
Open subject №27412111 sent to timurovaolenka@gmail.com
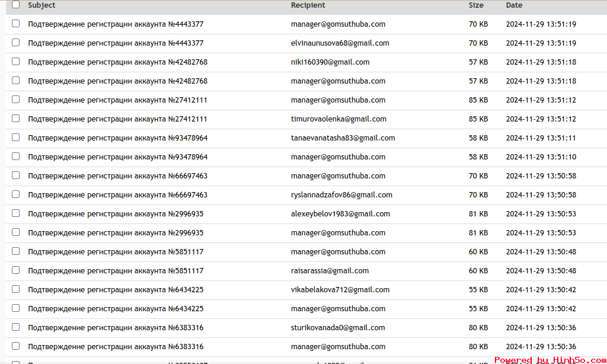(118, 119)
